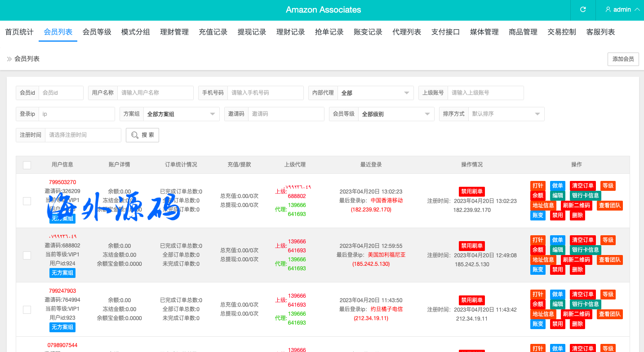Check the box for member 799503270
Viewport: 644px width, 352px height.
click(27, 201)
